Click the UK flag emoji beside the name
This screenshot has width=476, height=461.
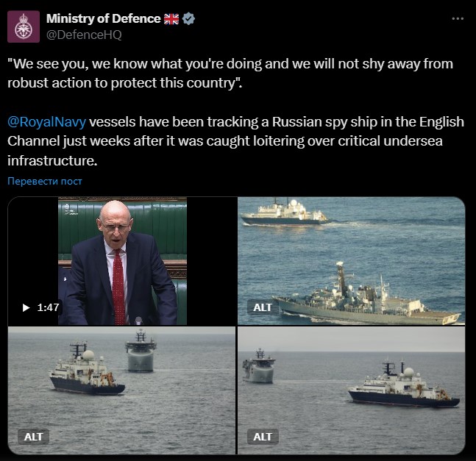171,19
